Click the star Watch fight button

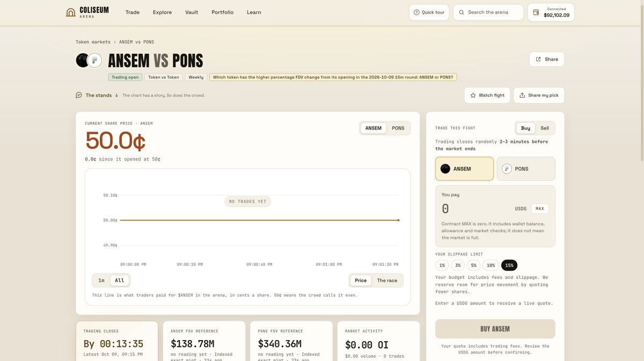click(x=487, y=95)
